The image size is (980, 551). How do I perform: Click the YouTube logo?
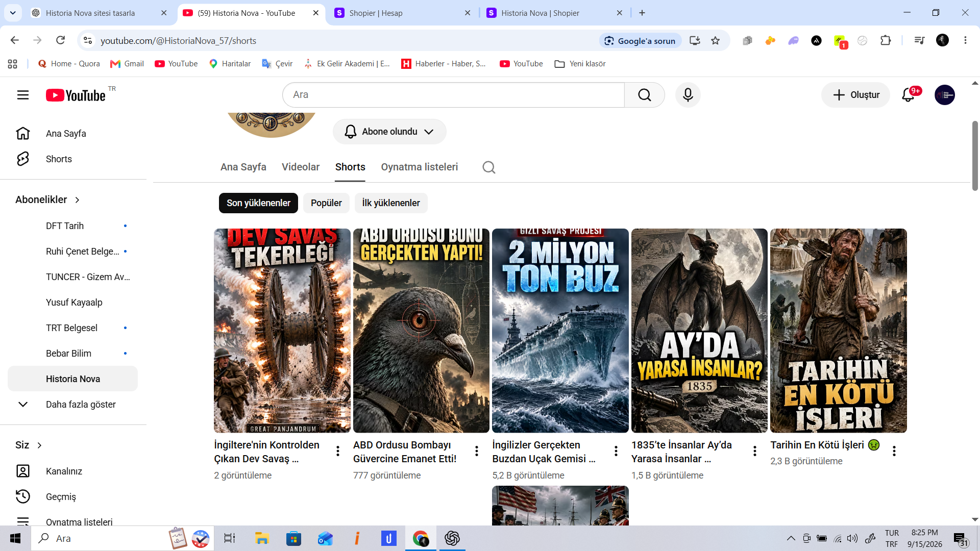pyautogui.click(x=76, y=95)
